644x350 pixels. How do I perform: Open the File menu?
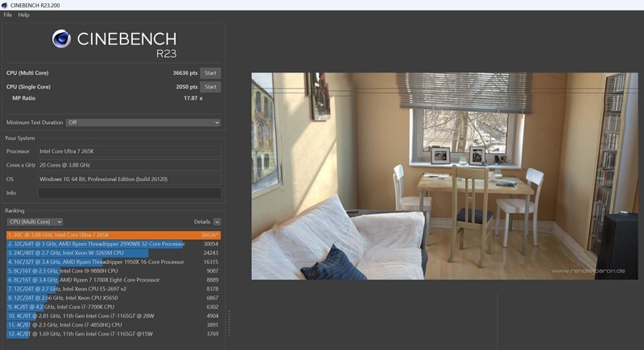tap(8, 14)
